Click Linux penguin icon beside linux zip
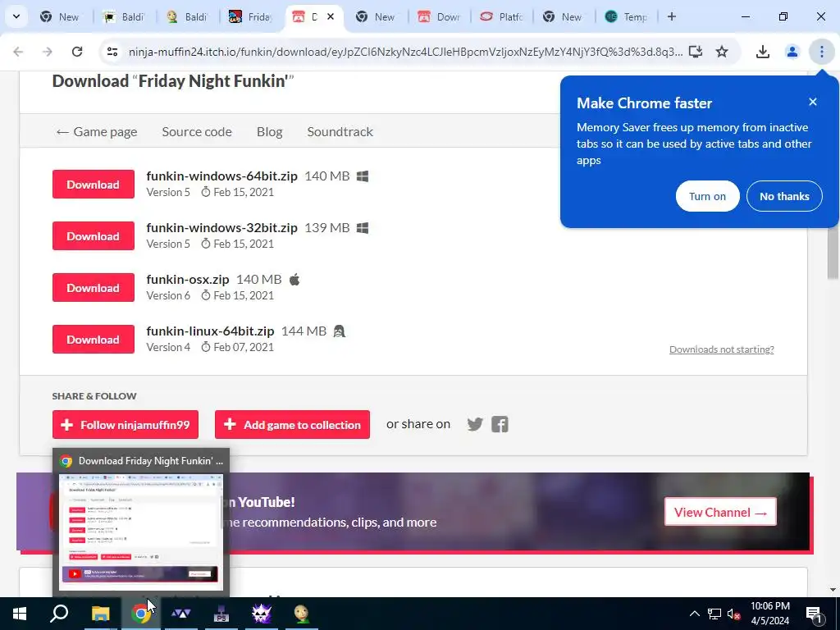This screenshot has height=630, width=840. coord(339,331)
